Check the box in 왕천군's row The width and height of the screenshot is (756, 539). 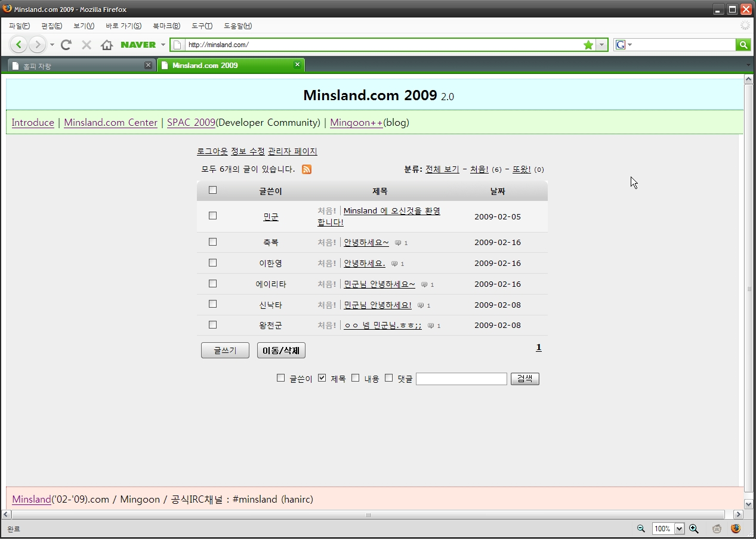pos(212,325)
